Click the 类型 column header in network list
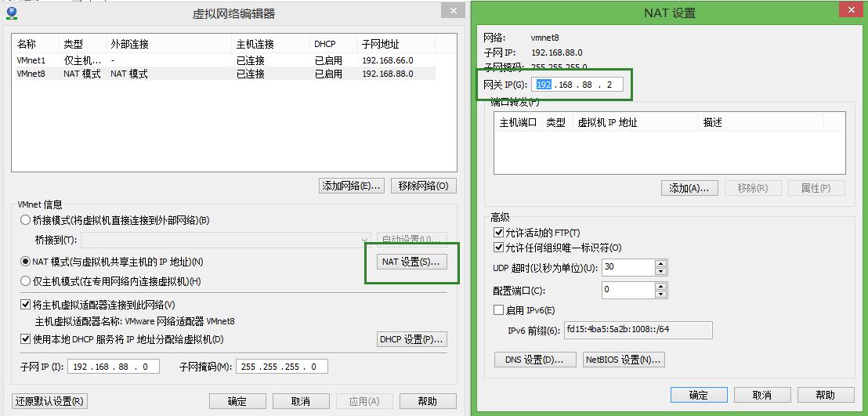The width and height of the screenshot is (868, 416). coord(82,44)
